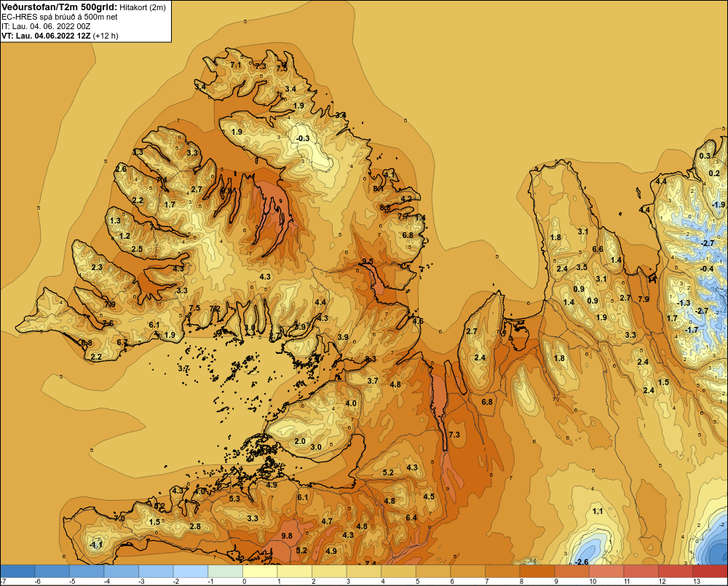Click the legend swatch between 0 and 1
728x586 pixels.
click(260, 571)
